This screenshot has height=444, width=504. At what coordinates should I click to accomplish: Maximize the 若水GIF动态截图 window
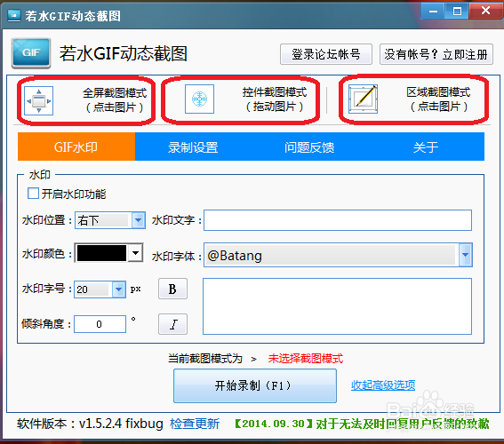click(457, 12)
